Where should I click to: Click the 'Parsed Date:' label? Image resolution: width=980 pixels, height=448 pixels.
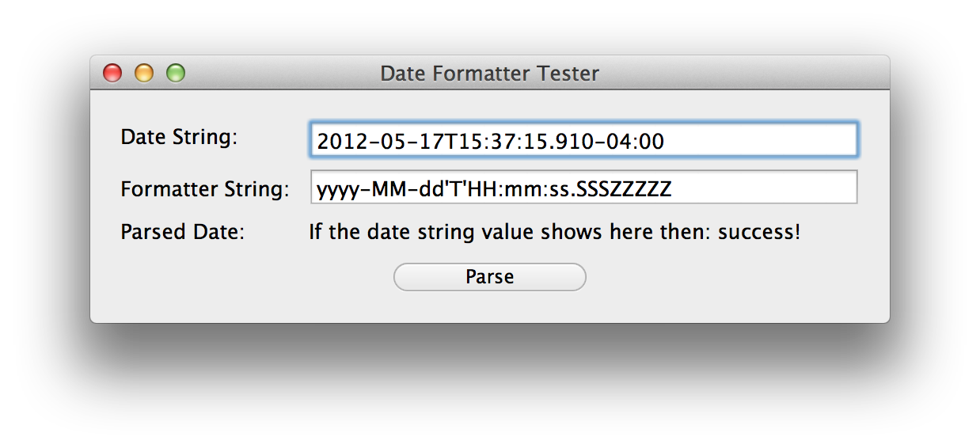click(x=183, y=233)
